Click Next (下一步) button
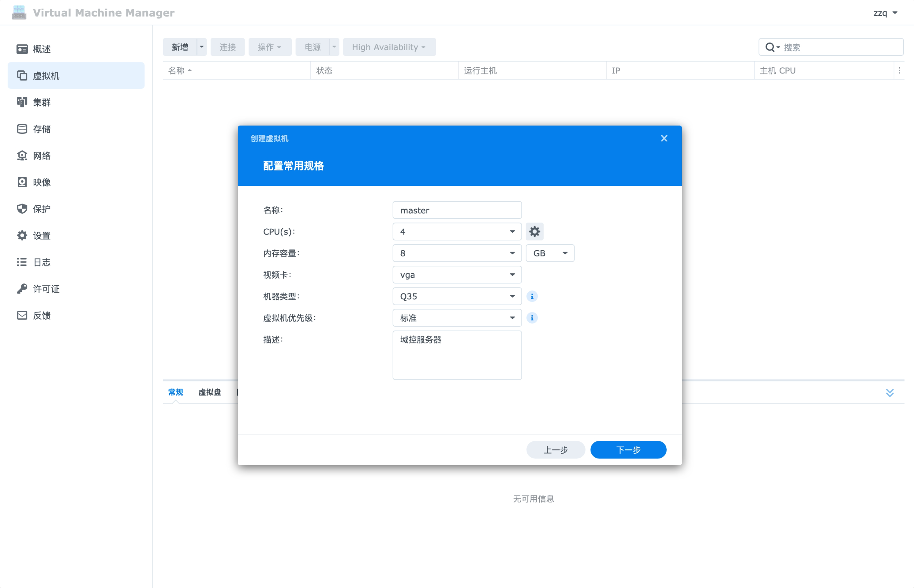 (x=628, y=450)
